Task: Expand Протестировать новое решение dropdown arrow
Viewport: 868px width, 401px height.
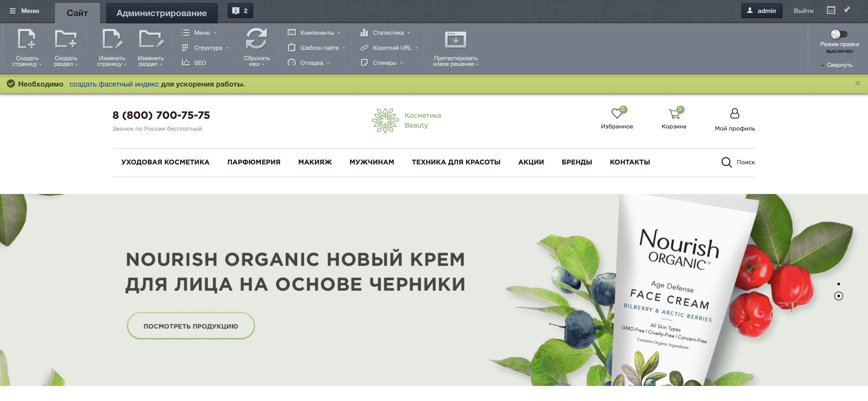Action: (477, 64)
